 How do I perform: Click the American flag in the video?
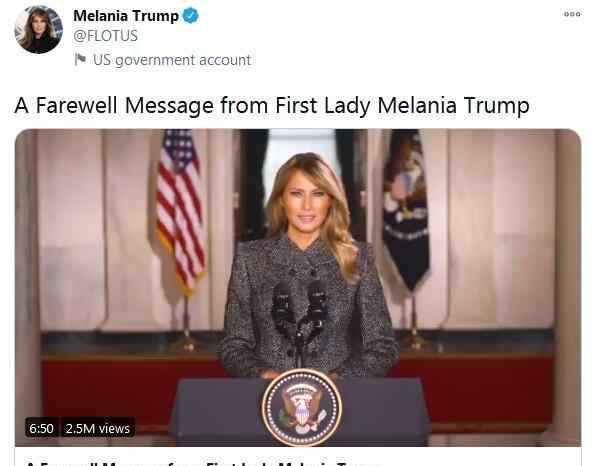click(x=179, y=209)
